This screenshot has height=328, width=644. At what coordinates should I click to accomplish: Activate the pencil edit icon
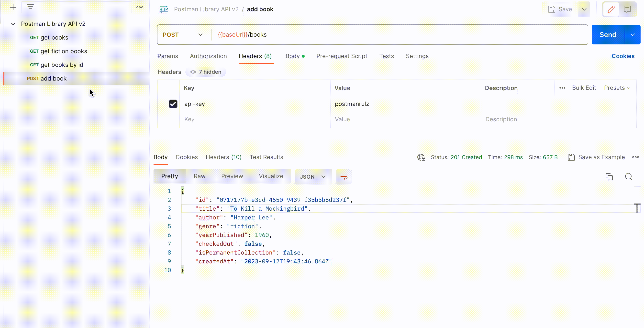611,9
